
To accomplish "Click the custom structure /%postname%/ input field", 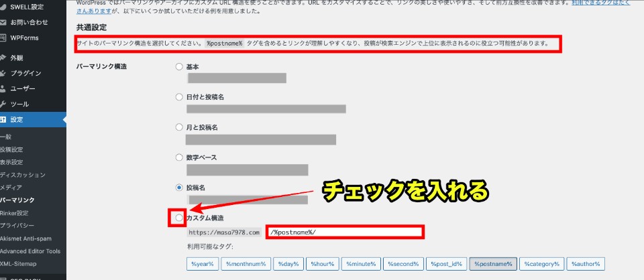I will pos(345,232).
